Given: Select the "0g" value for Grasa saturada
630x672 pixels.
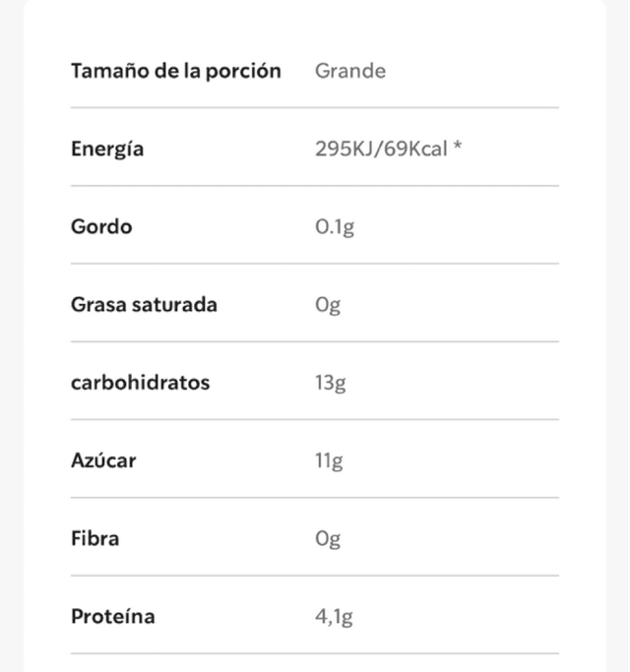Looking at the screenshot, I should 328,305.
